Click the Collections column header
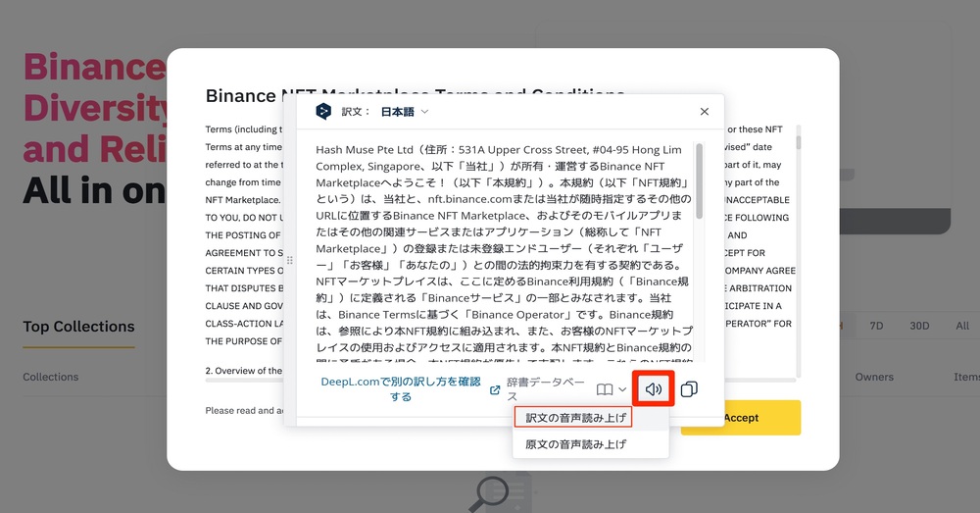 pos(51,377)
